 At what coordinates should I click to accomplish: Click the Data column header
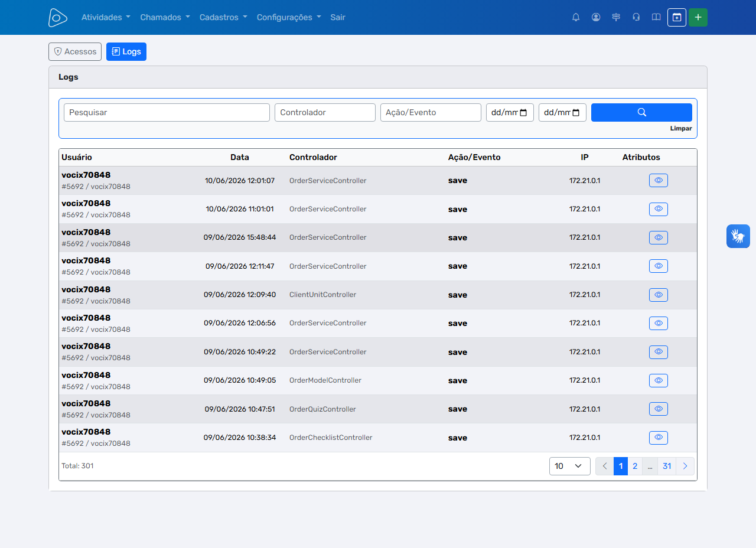coord(240,157)
